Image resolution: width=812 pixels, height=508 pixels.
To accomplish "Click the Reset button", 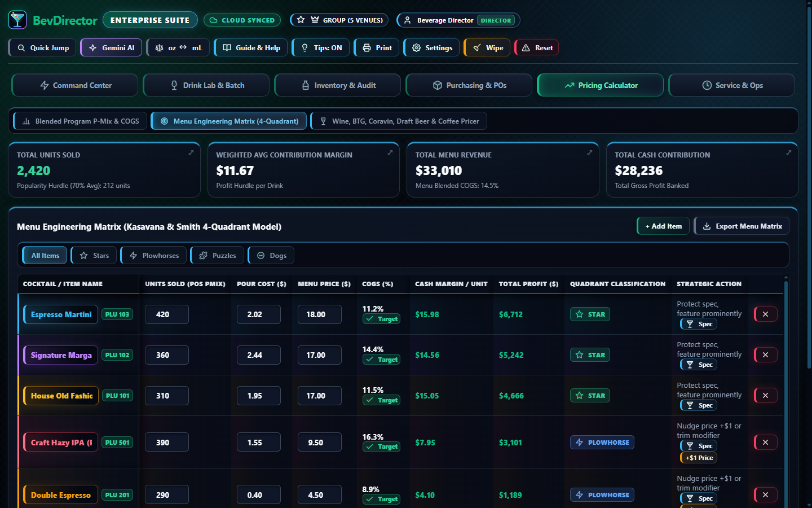I will [537, 48].
